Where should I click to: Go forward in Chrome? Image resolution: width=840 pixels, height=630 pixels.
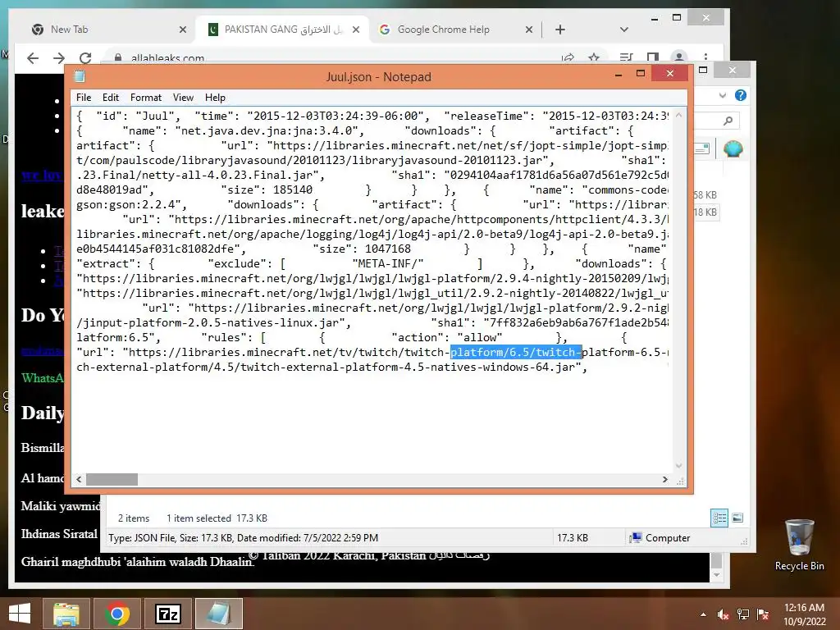pos(59,58)
